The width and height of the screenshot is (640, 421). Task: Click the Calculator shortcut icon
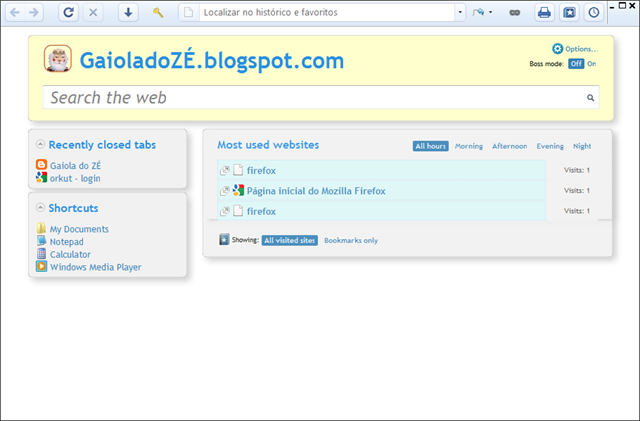coord(41,253)
